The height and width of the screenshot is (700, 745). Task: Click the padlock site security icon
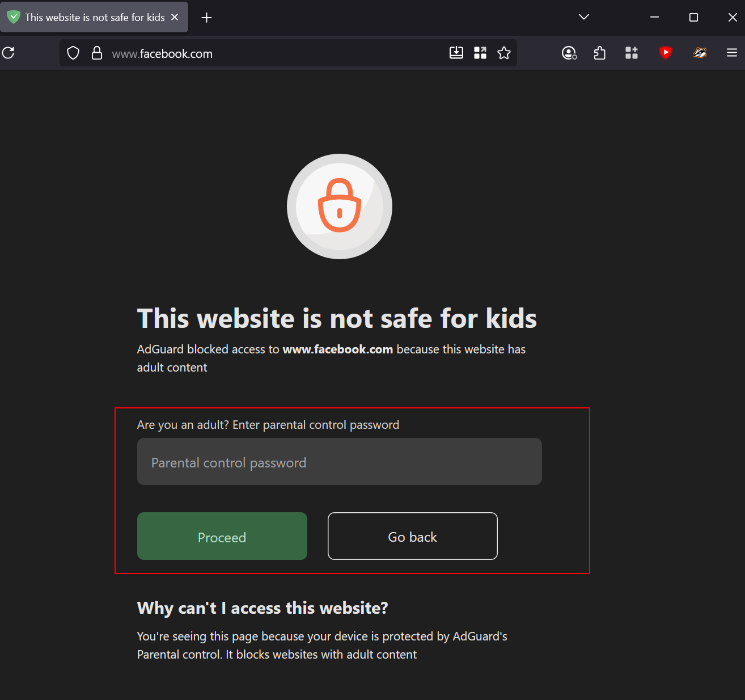(97, 52)
